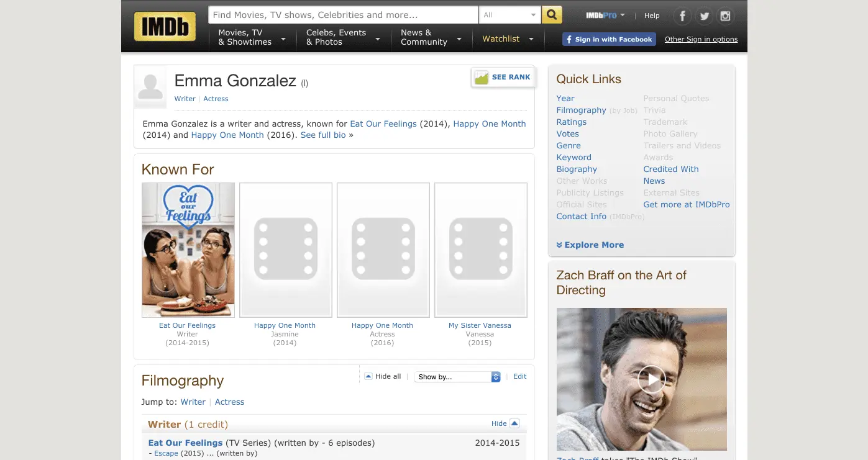Sign in with Facebook

point(609,39)
